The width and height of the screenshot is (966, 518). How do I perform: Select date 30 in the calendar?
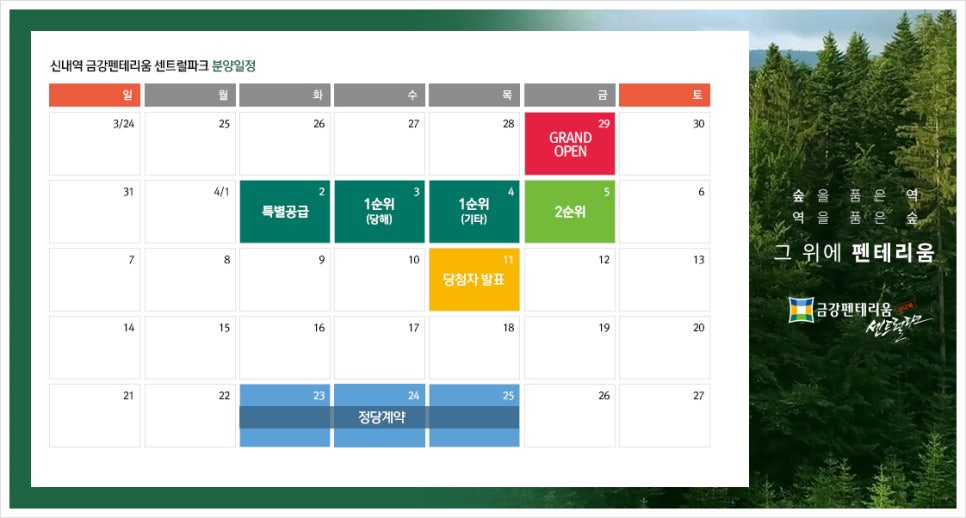click(665, 144)
